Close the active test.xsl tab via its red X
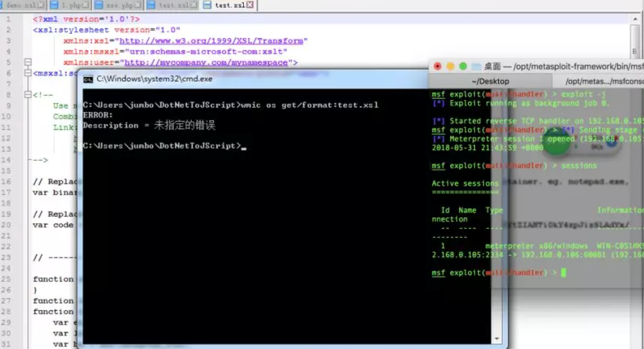This screenshot has height=349, width=644. 250,5
